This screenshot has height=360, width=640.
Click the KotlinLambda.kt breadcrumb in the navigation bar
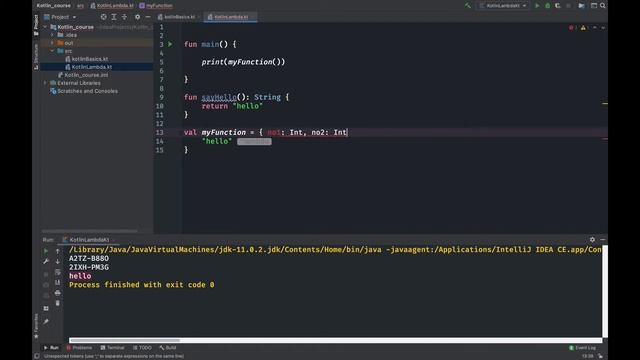[112, 6]
